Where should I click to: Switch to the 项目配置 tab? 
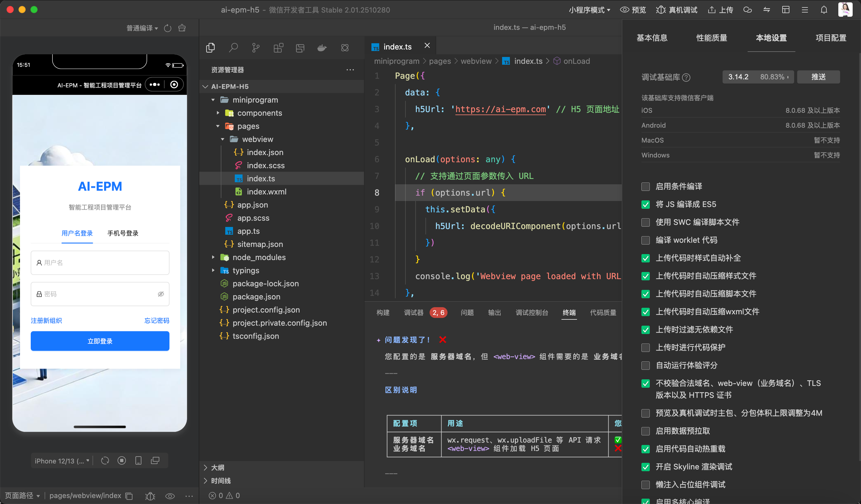[831, 38]
